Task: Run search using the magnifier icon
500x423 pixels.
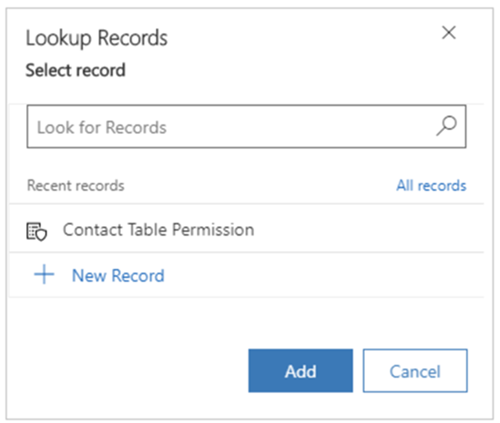Action: (x=446, y=126)
